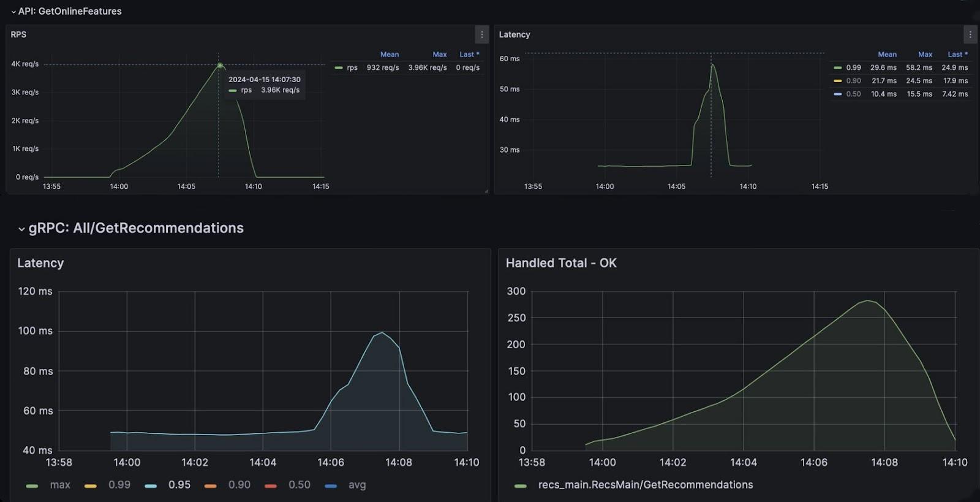Click blue avg series color icon
This screenshot has width=980, height=502.
point(331,486)
